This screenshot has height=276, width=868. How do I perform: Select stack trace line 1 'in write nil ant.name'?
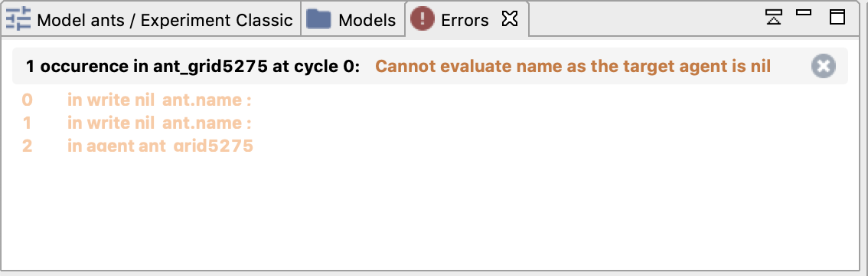coord(159,123)
